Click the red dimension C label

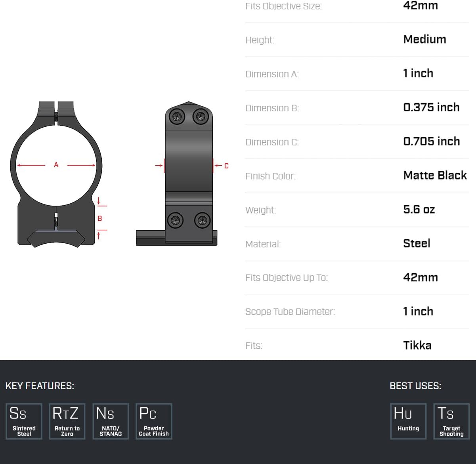(226, 166)
